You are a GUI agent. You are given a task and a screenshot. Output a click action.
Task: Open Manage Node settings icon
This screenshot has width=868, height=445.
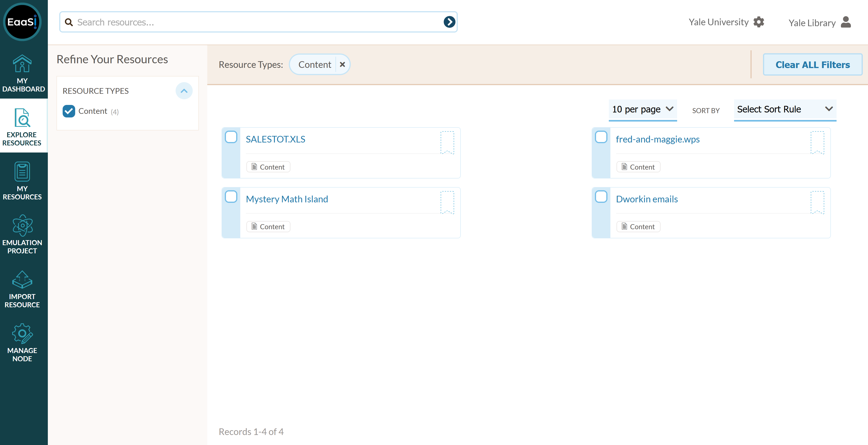(22, 333)
